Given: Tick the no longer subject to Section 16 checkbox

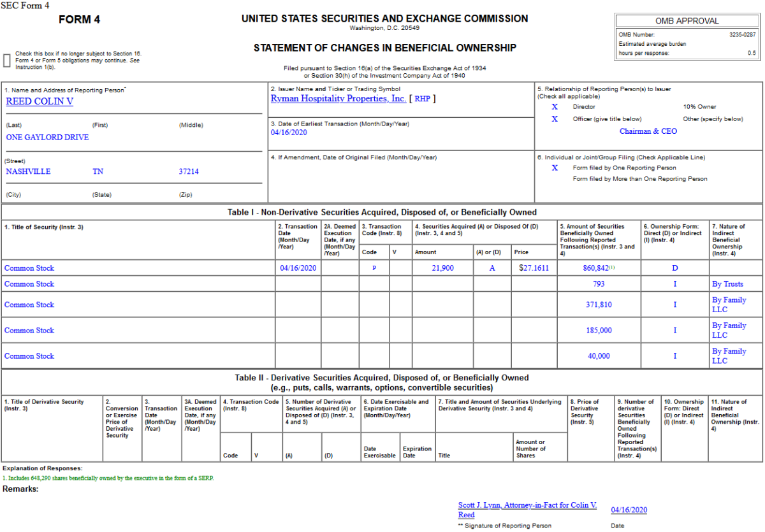Looking at the screenshot, I should 7,61.
